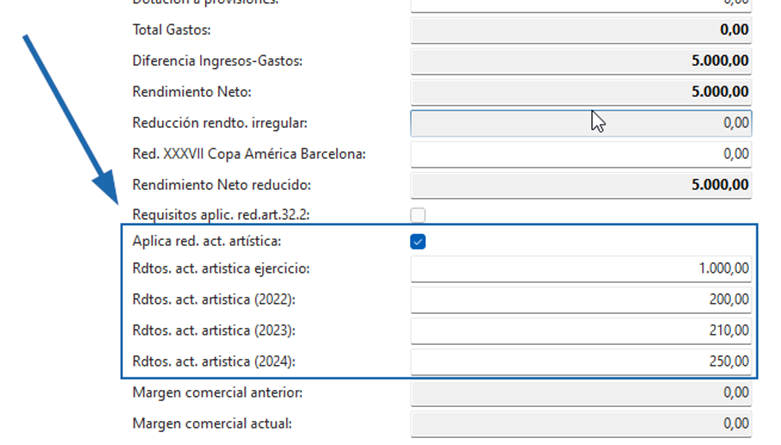Click the Rendimiento Neto 5.000,00 field
This screenshot has height=445, width=781.
point(581,92)
